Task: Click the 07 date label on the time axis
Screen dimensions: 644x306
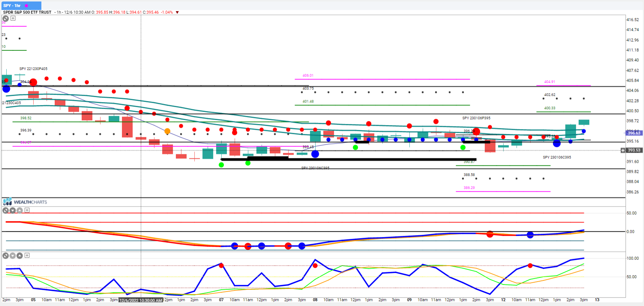Action: coord(221,300)
